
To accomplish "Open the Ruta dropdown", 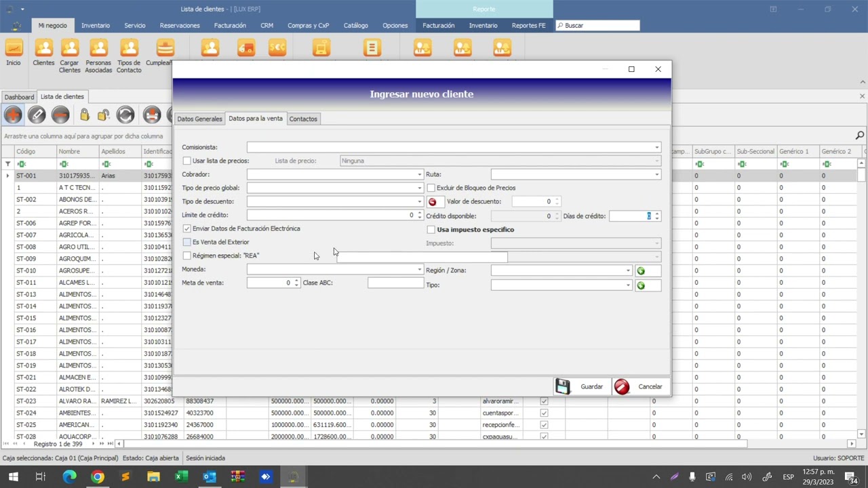I will click(656, 174).
